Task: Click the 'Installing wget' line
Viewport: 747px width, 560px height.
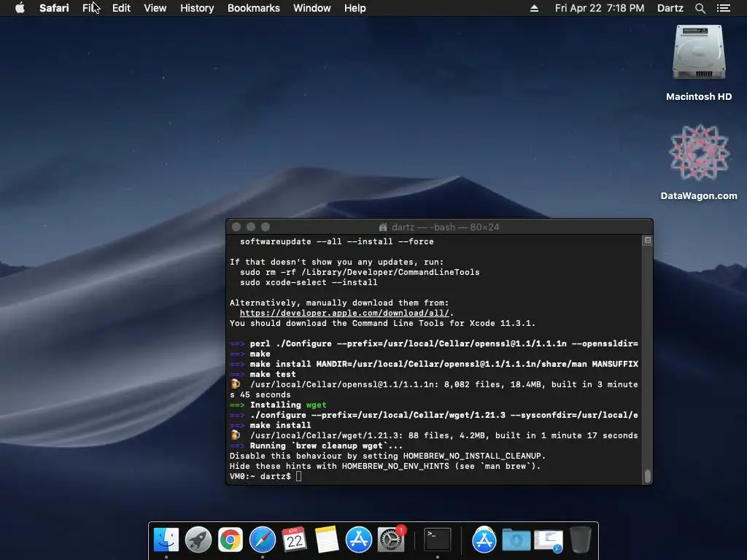Action: [x=278, y=405]
